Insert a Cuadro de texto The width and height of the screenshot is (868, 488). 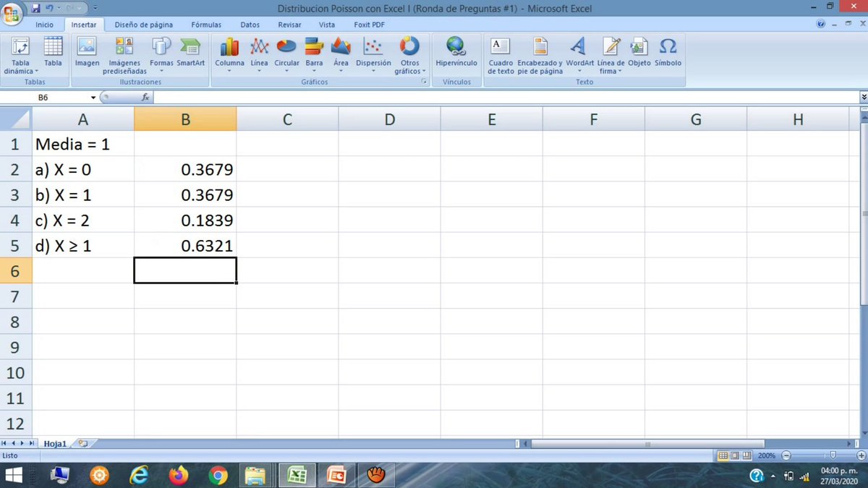pos(500,54)
